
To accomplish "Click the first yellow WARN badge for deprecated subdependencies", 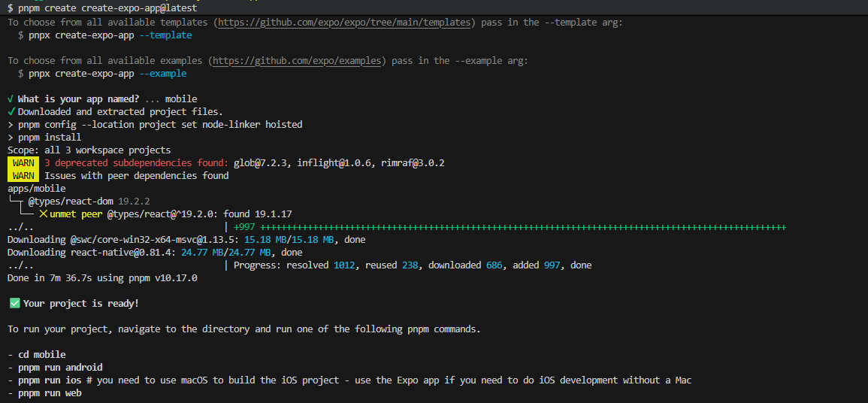I will coord(23,162).
